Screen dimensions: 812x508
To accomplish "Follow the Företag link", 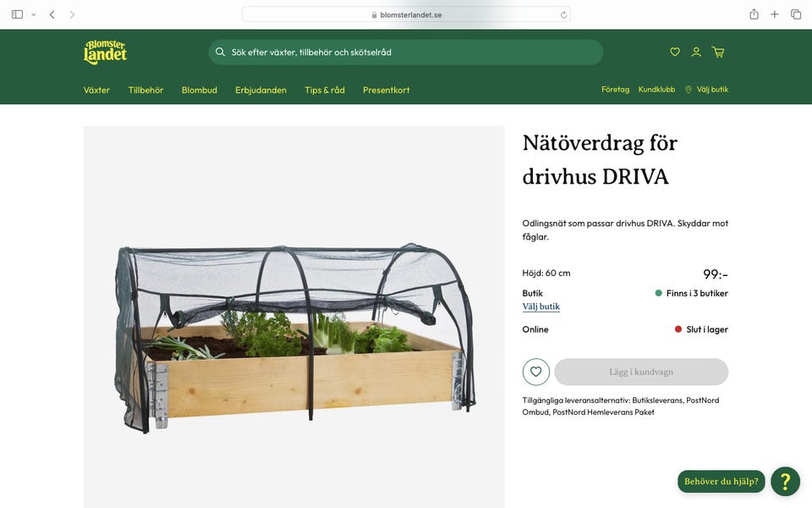I will pos(615,90).
